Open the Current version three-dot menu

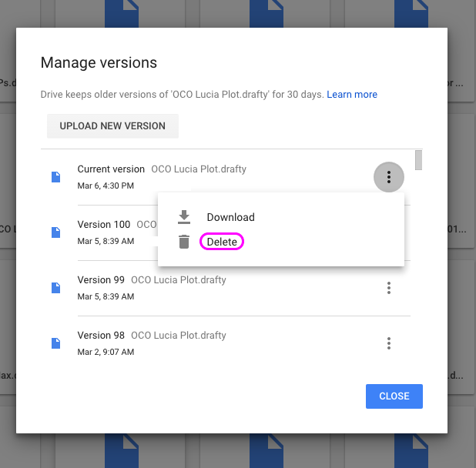click(388, 177)
